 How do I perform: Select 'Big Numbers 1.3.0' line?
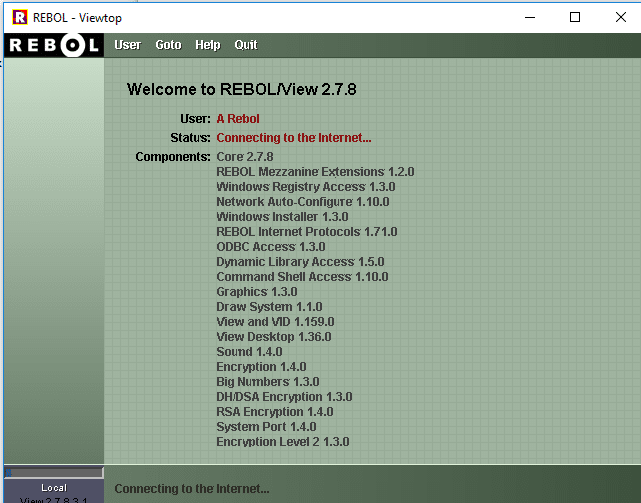(268, 382)
